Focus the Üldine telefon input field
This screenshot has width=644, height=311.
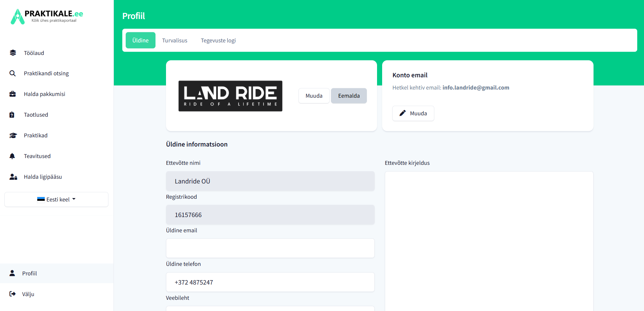(x=270, y=282)
